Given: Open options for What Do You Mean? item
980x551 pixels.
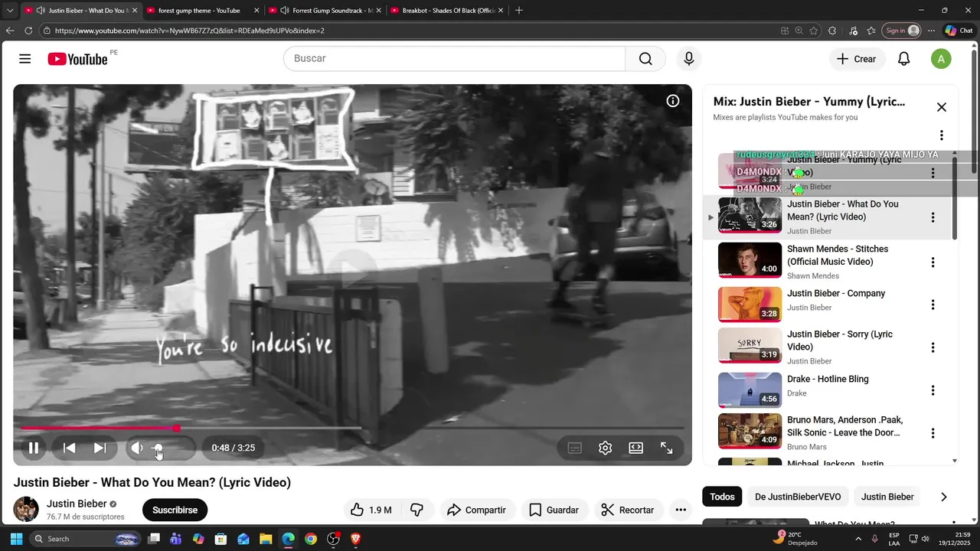Looking at the screenshot, I should click(x=933, y=217).
